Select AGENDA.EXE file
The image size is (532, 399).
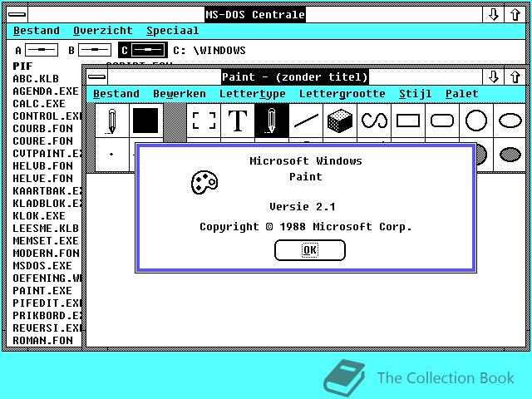pyautogui.click(x=46, y=91)
